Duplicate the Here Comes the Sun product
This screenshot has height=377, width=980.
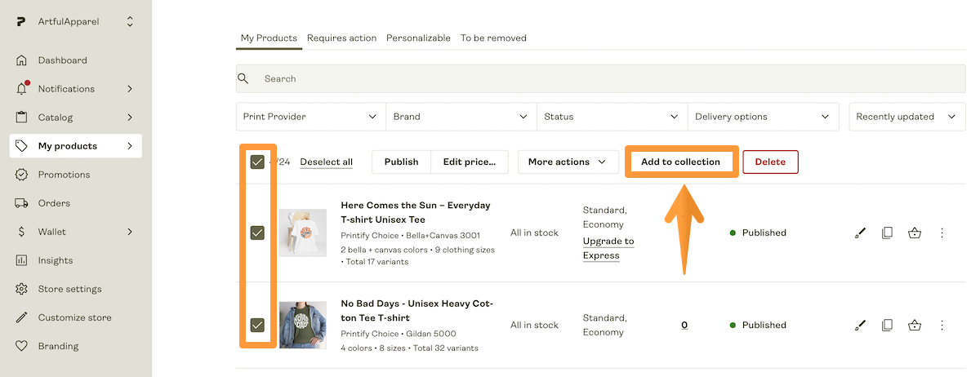pyautogui.click(x=887, y=233)
